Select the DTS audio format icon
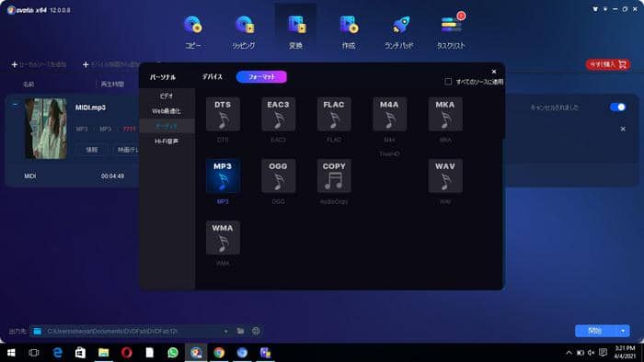 pos(223,114)
